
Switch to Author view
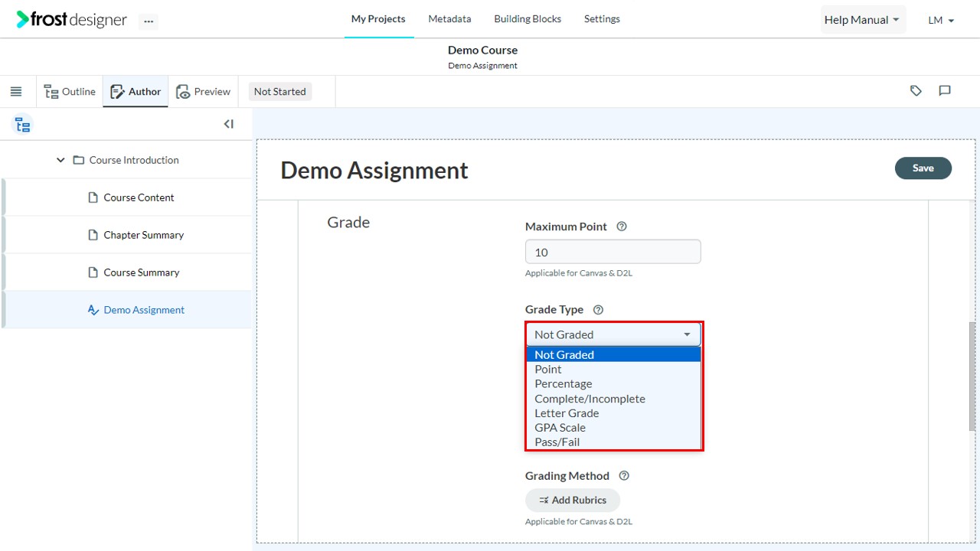click(136, 92)
